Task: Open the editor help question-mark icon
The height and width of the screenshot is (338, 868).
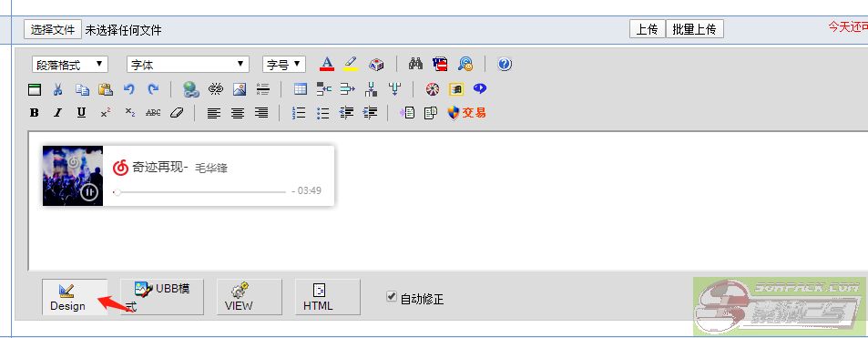Action: (x=505, y=64)
